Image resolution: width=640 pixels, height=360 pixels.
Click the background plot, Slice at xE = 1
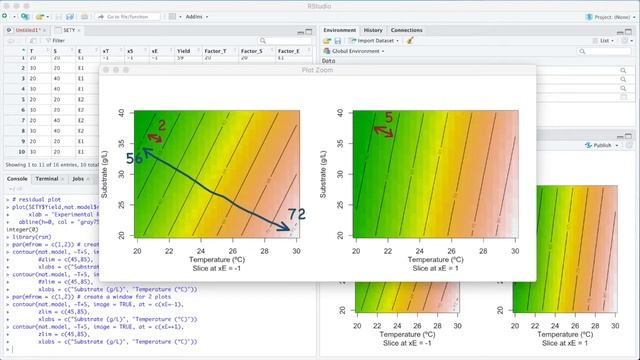click(565, 249)
